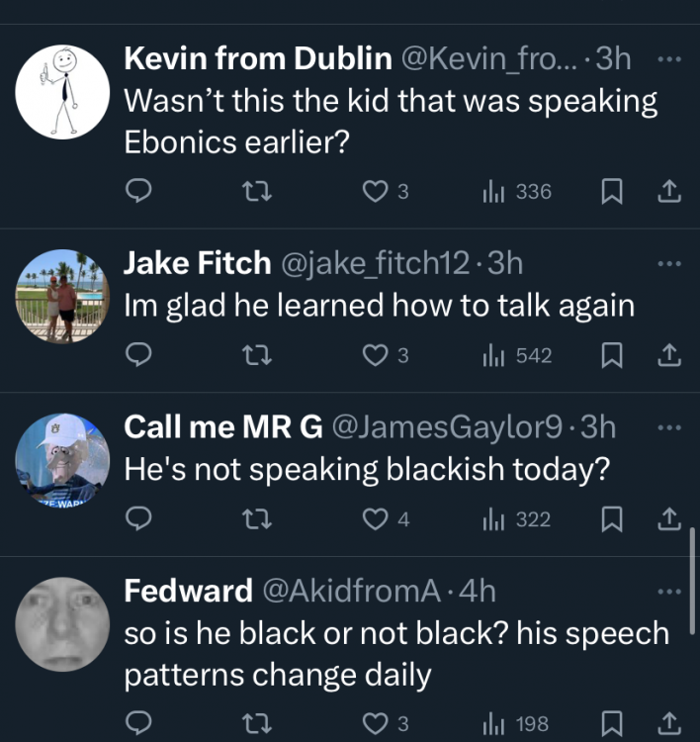Bookmark Jake Fitch's tweet
Image resolution: width=700 pixels, height=742 pixels.
pyautogui.click(x=610, y=355)
